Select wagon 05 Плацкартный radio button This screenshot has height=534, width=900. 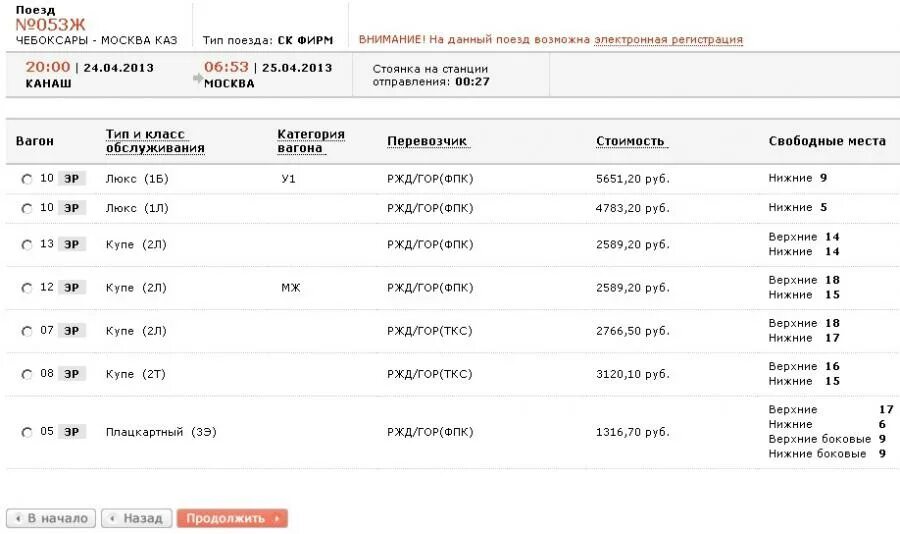26,433
